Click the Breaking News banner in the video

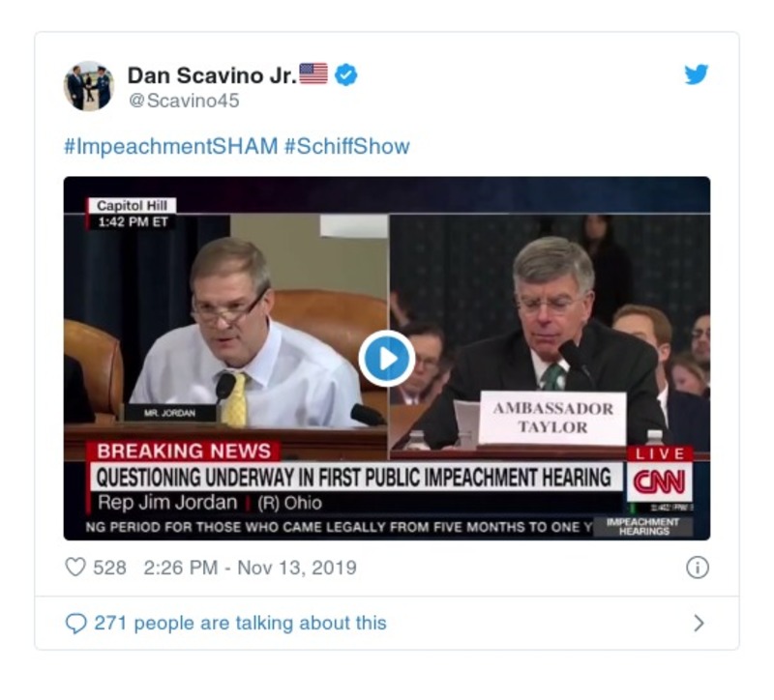pos(182,451)
